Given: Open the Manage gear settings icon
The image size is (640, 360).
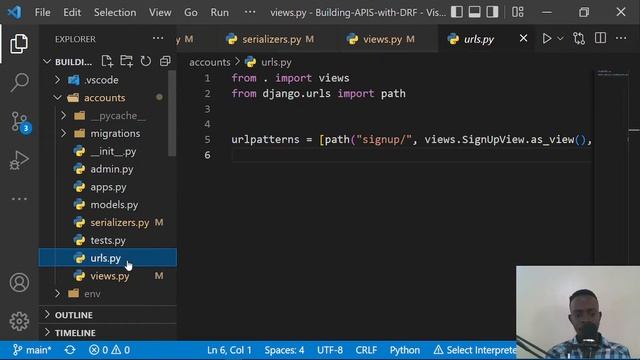Looking at the screenshot, I should (x=19, y=322).
